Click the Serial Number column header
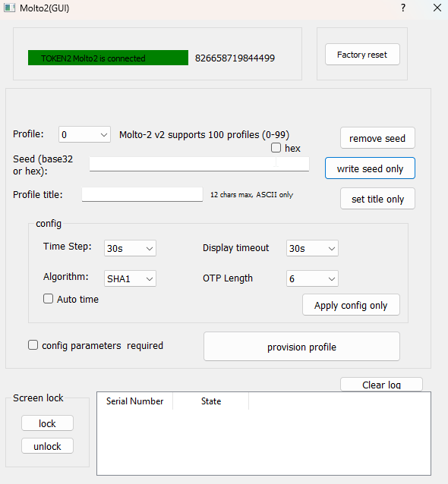The image size is (448, 484). pos(134,401)
